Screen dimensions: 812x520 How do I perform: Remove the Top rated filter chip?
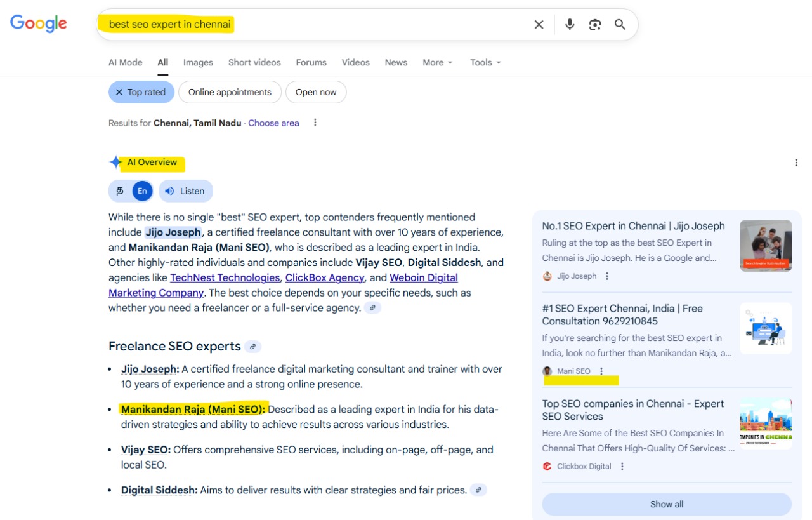pos(119,92)
